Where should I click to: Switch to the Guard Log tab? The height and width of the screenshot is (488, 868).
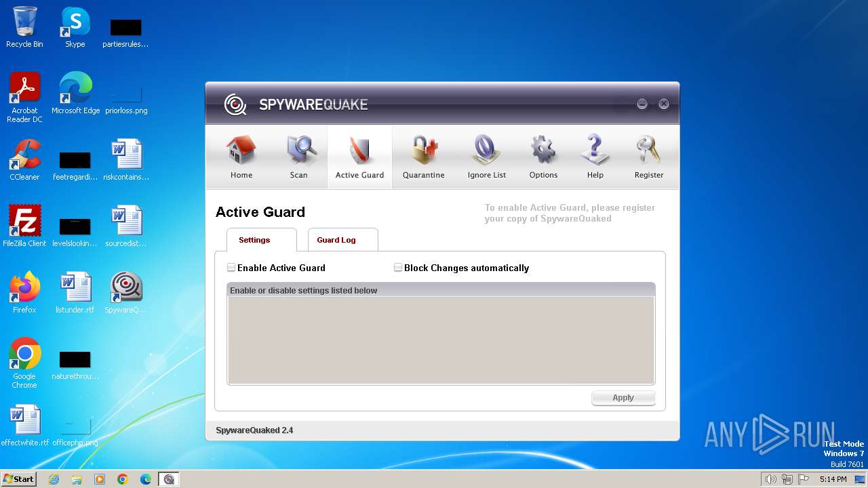pyautogui.click(x=342, y=240)
